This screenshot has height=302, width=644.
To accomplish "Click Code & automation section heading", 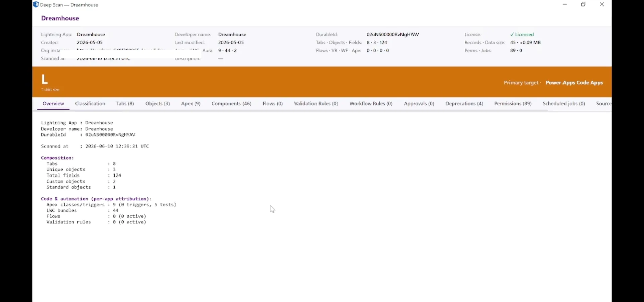I will [96, 199].
